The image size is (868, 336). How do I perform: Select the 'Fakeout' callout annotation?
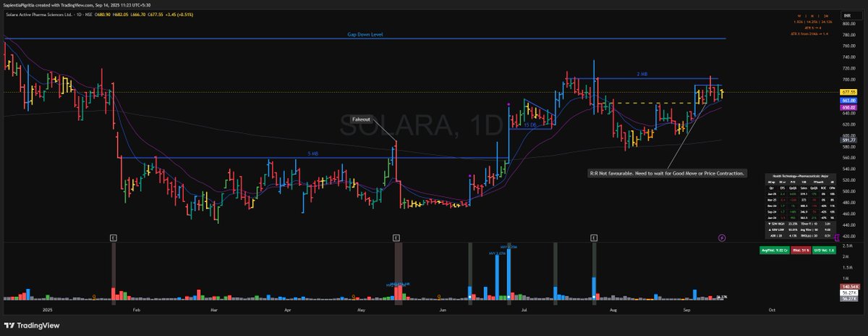[x=362, y=118]
